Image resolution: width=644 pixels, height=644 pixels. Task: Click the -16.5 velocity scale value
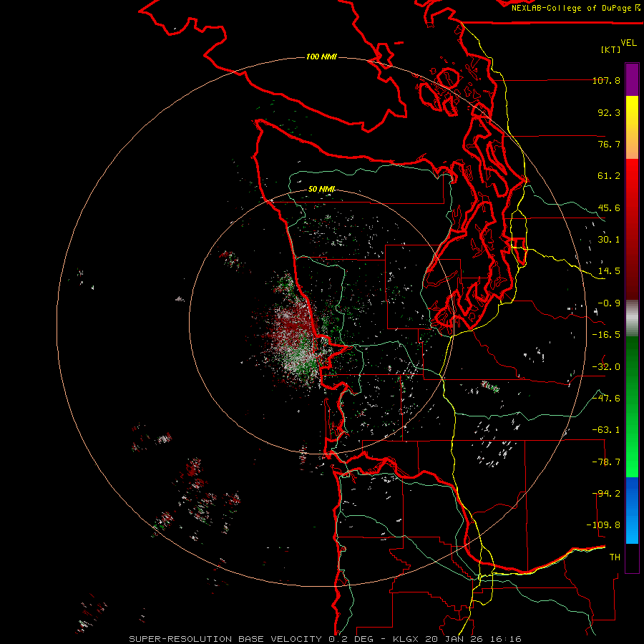point(606,335)
